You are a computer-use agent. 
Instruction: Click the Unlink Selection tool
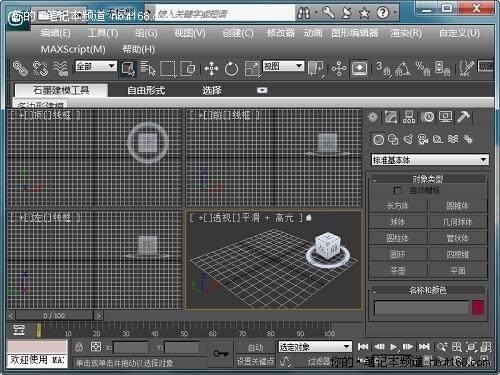tap(40, 68)
